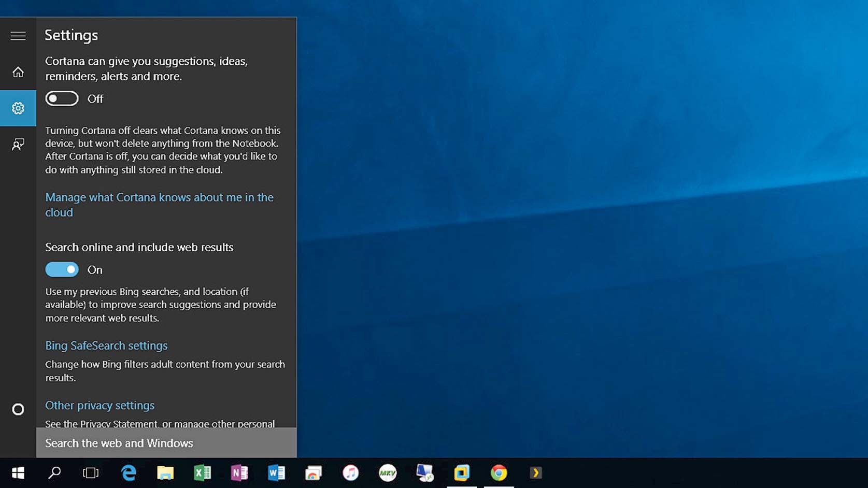Launch OneNote from the taskbar
The width and height of the screenshot is (868, 488).
click(239, 473)
